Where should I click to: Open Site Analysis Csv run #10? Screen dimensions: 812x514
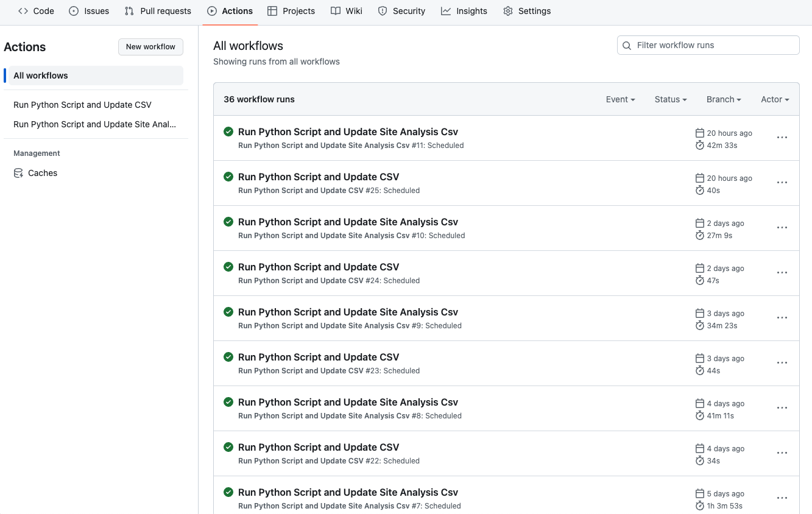[348, 222]
